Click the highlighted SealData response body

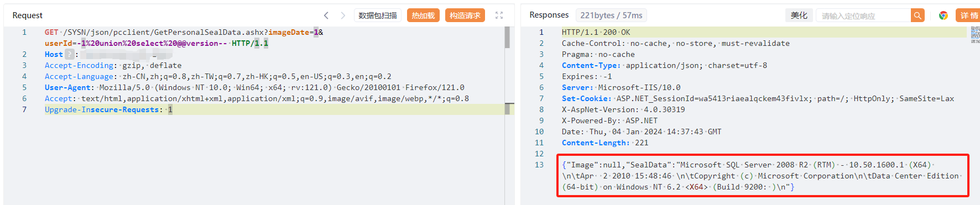pyautogui.click(x=763, y=176)
